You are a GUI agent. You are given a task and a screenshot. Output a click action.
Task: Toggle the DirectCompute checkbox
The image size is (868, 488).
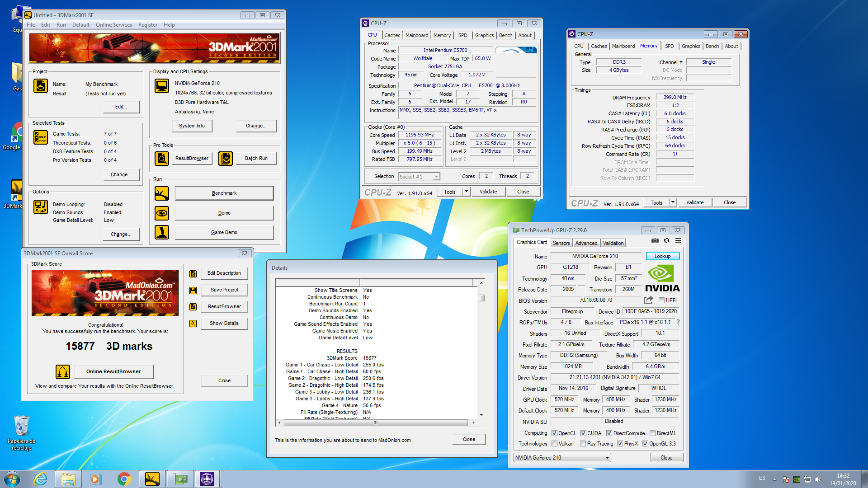coord(609,433)
